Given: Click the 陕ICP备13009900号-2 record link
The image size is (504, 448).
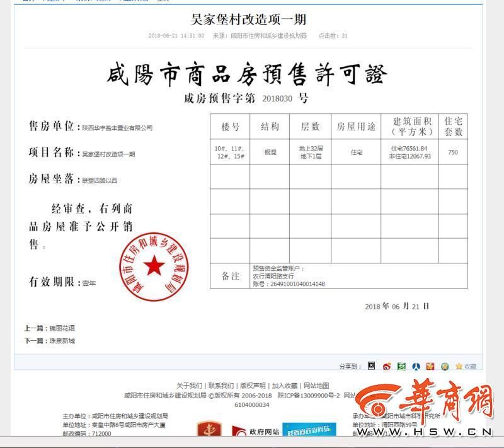Looking at the screenshot, I should coord(309,396).
